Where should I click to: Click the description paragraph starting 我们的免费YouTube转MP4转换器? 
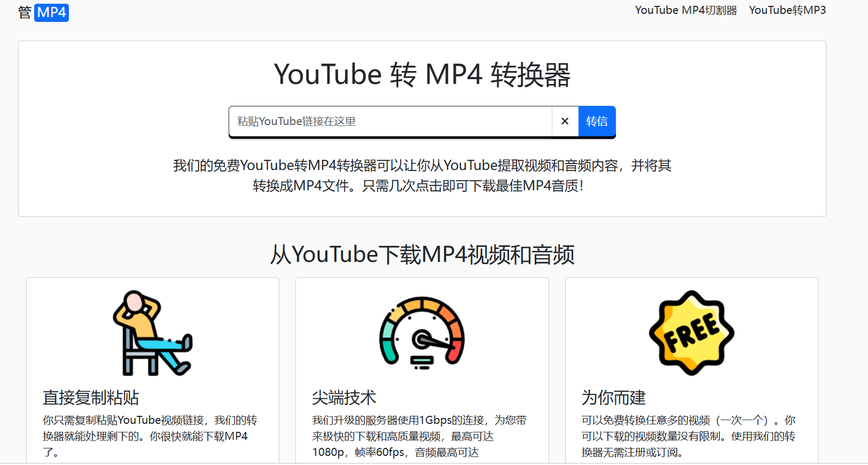pyautogui.click(x=422, y=175)
